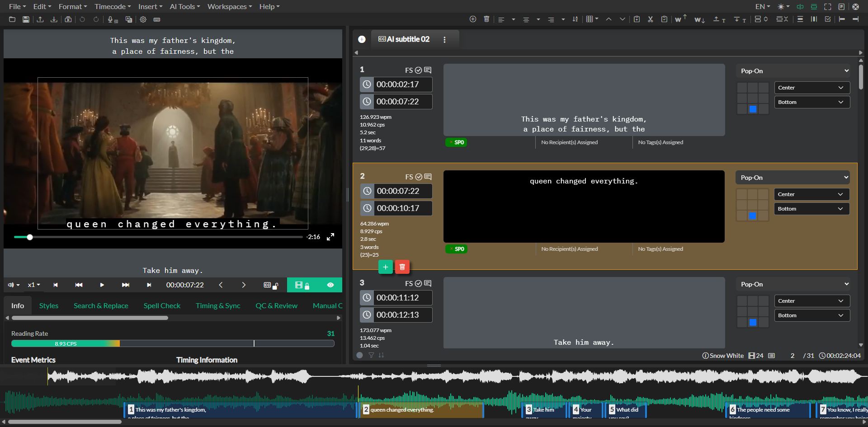This screenshot has height=427, width=868.
Task: Open the grid/table dropdown in toolbar
Action: (x=592, y=19)
